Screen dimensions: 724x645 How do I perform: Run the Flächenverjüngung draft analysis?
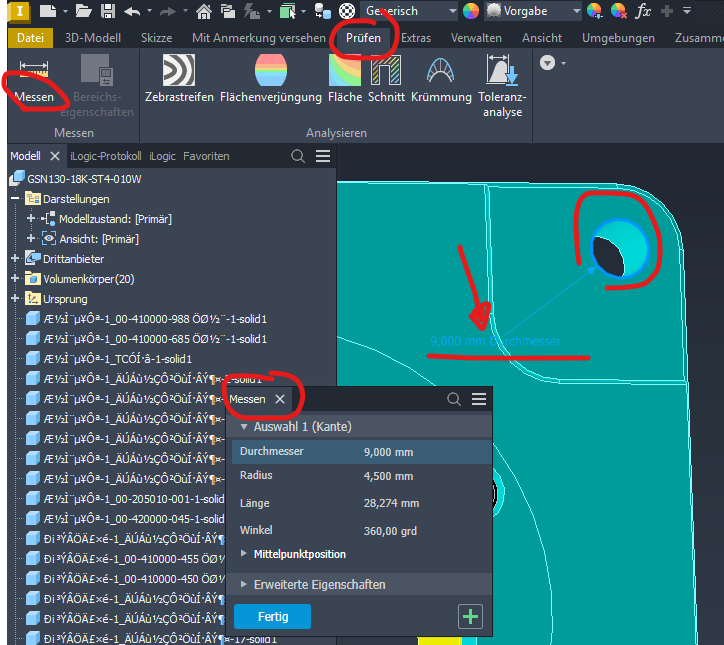pos(271,79)
